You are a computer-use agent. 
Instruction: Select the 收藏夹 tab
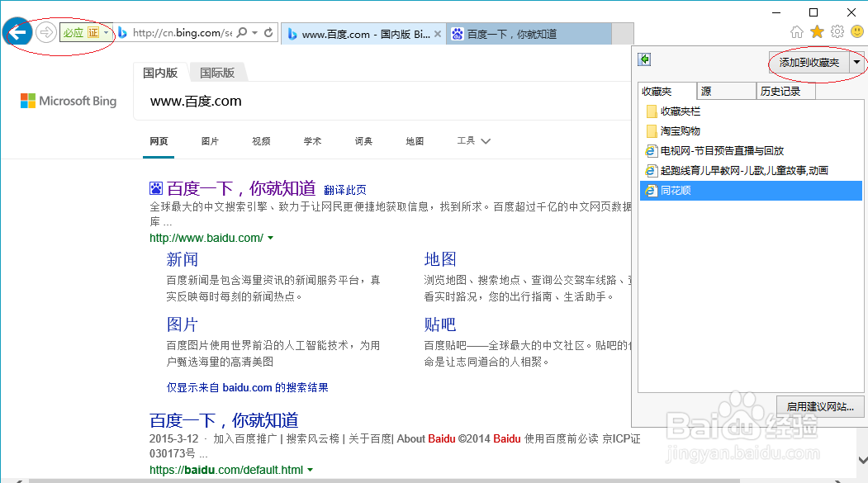point(667,92)
